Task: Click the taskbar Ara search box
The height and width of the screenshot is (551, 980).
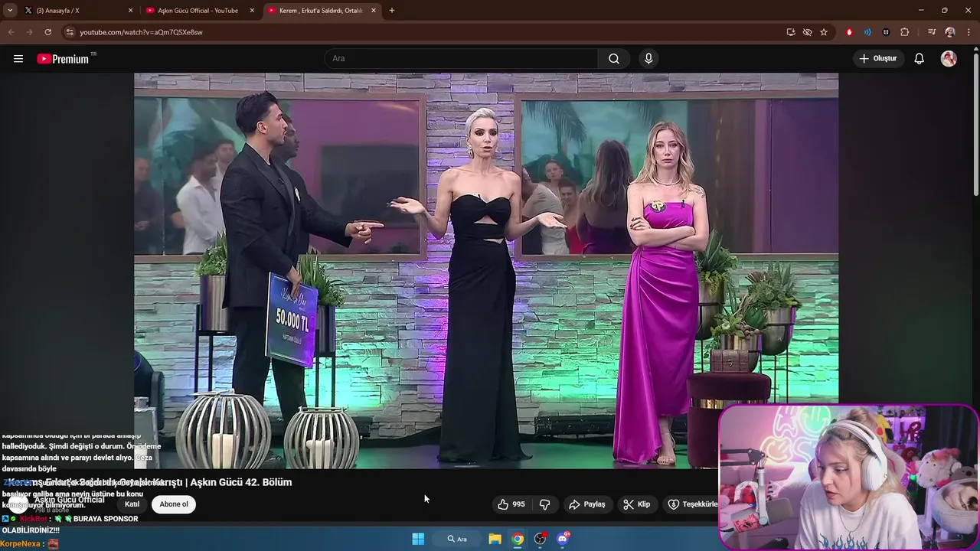Action: pos(457,539)
